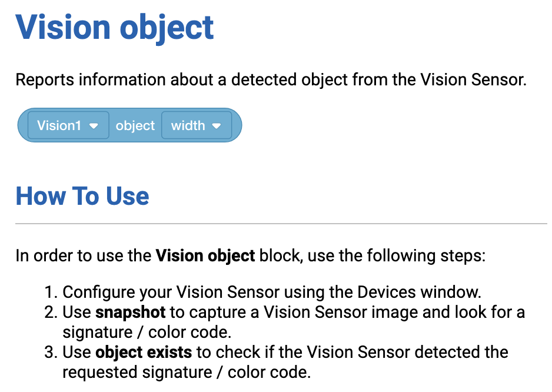The height and width of the screenshot is (392, 552).
Task: Click 'signature / color code.' in step 2
Action: (147, 333)
